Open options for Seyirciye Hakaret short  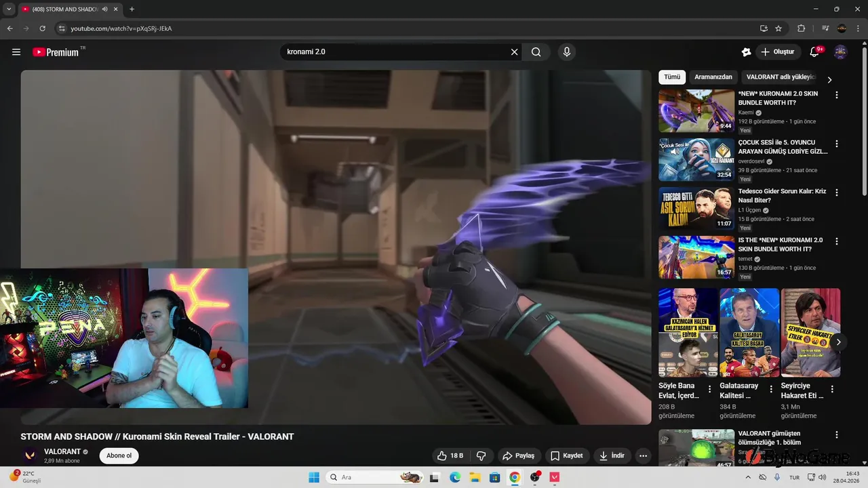[x=832, y=389]
